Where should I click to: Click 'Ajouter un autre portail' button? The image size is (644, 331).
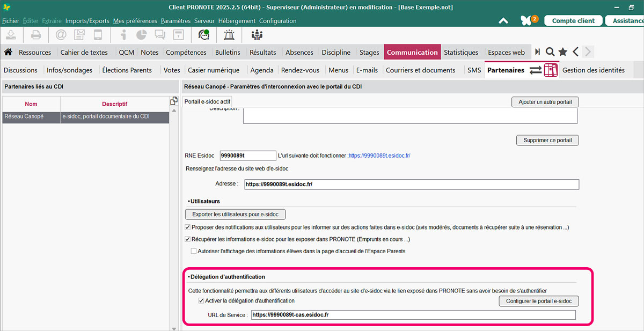(545, 102)
